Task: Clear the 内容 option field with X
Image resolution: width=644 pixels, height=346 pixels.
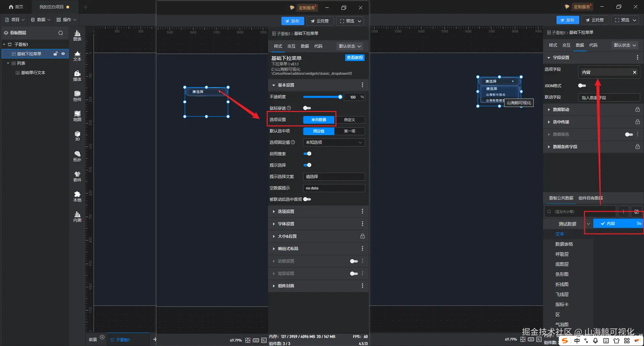Action: (634, 72)
